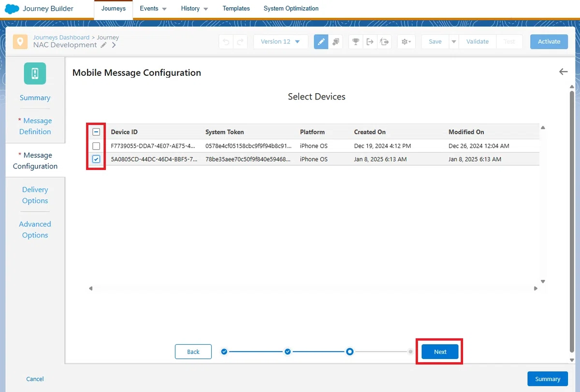580x392 pixels.
Task: Click the undo arrow icon
Action: pos(226,42)
